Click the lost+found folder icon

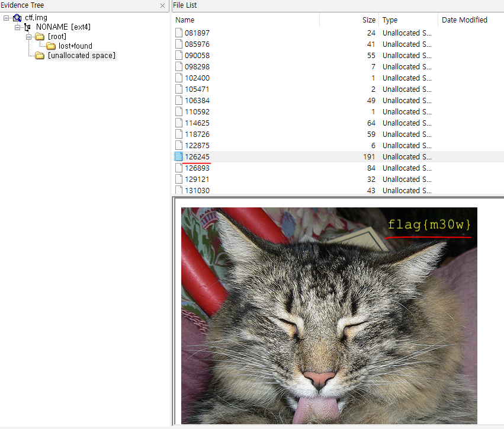51,46
